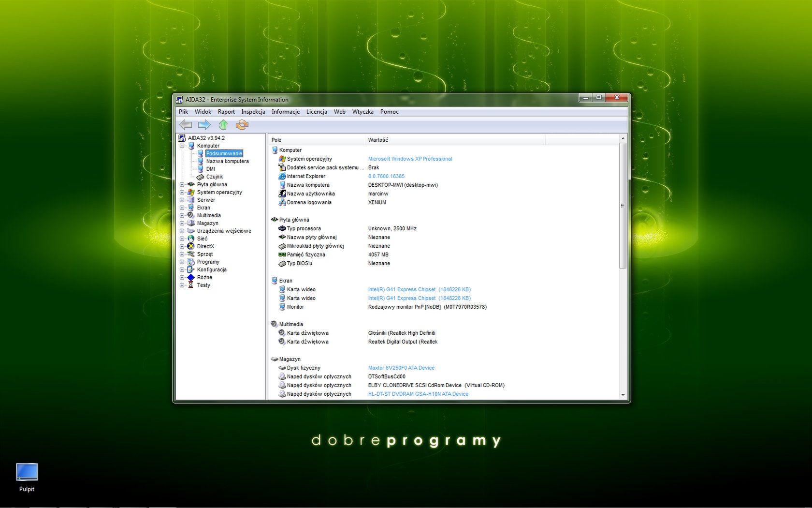
Task: Click the vertical scrollbar thumb
Action: [x=623, y=205]
